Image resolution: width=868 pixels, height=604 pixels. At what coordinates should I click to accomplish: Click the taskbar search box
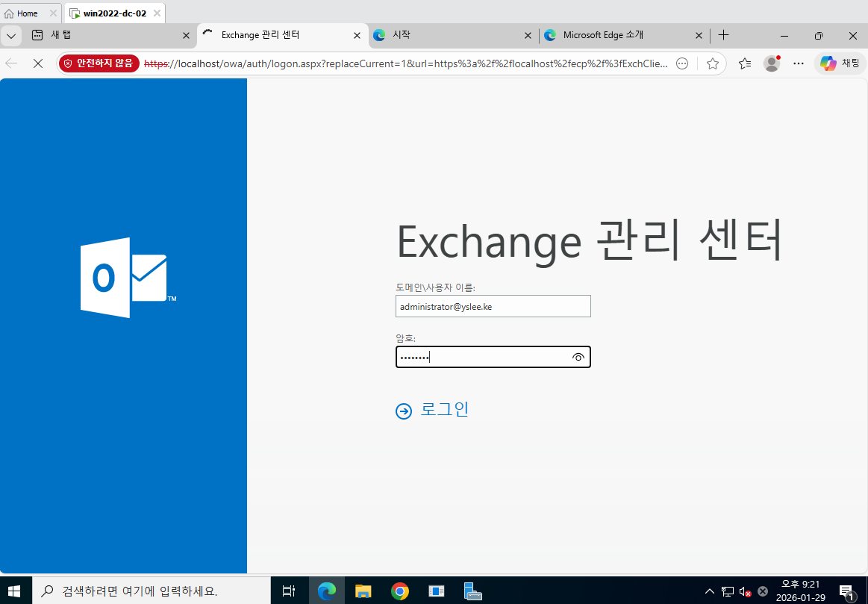coord(151,591)
